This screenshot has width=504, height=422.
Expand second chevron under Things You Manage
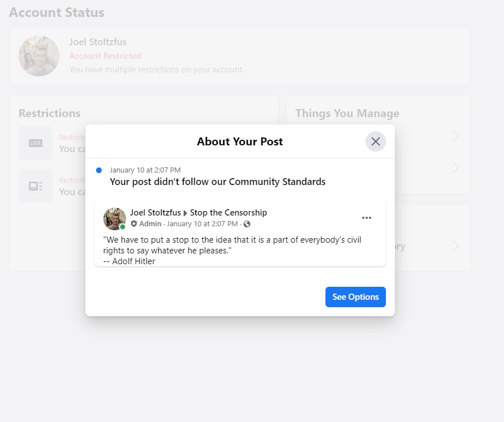456,168
